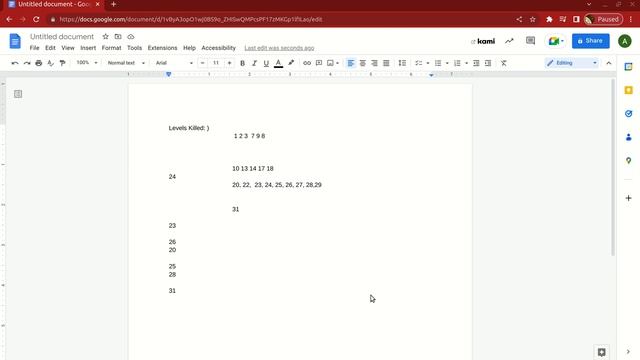Align text right
640x360 pixels.
point(374,63)
